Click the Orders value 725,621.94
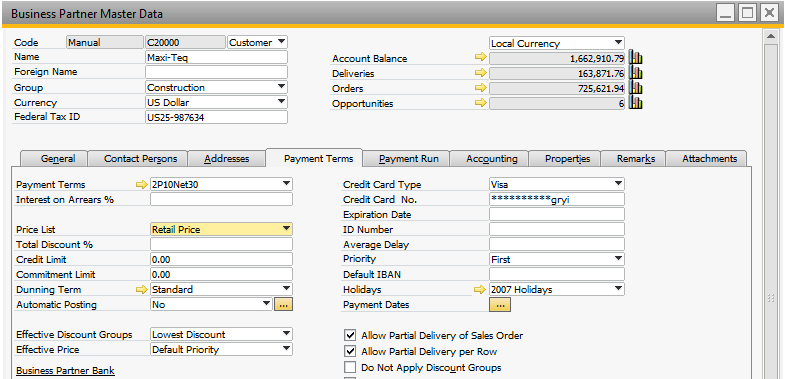The height and width of the screenshot is (379, 785). (557, 88)
